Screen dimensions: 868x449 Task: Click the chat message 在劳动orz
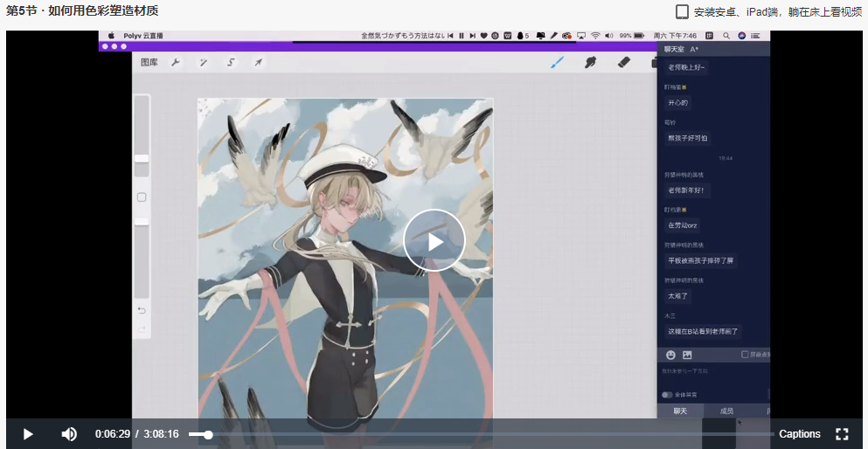(683, 225)
